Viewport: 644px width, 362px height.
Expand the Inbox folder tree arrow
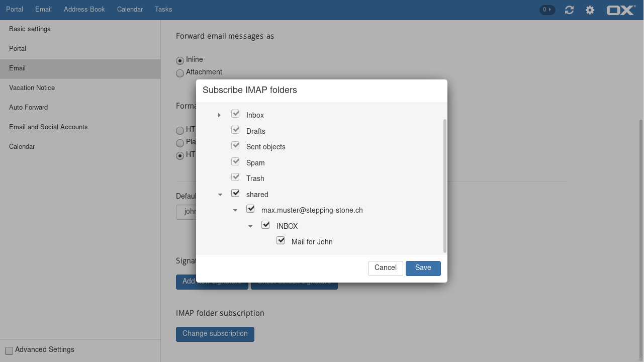coord(219,115)
